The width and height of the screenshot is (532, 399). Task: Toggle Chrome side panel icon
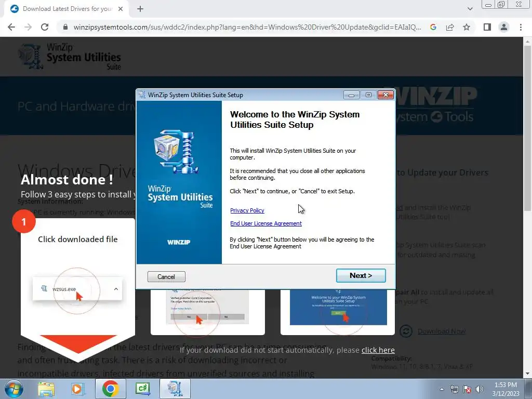tap(487, 27)
